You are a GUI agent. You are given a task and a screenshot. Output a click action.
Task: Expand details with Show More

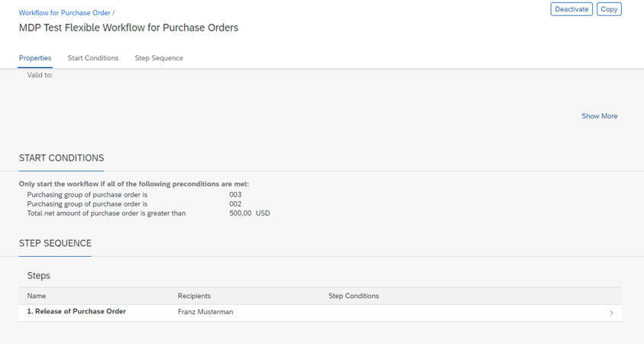click(599, 116)
